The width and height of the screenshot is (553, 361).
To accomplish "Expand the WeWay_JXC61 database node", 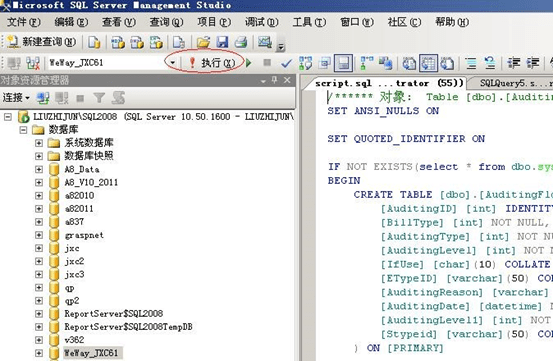I will (39, 353).
